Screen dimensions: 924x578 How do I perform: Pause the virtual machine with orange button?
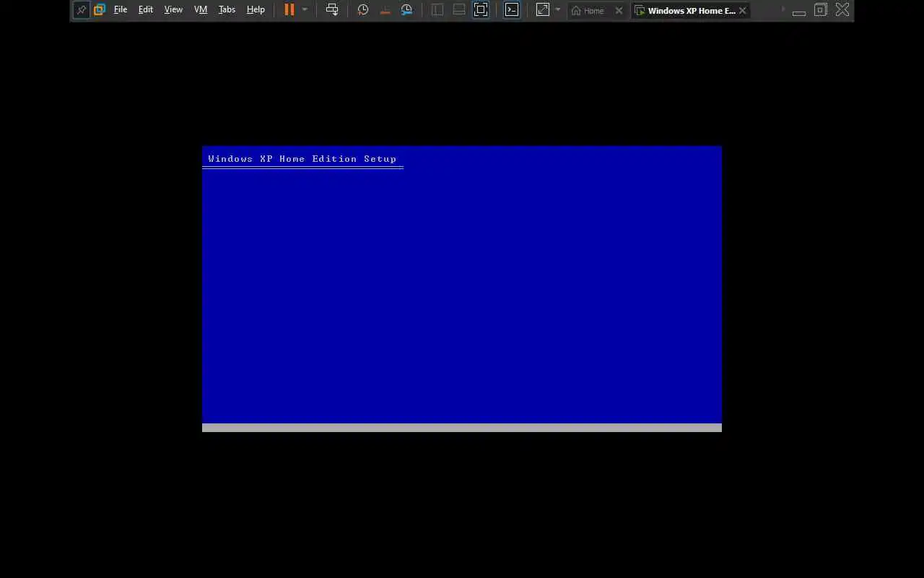(289, 10)
